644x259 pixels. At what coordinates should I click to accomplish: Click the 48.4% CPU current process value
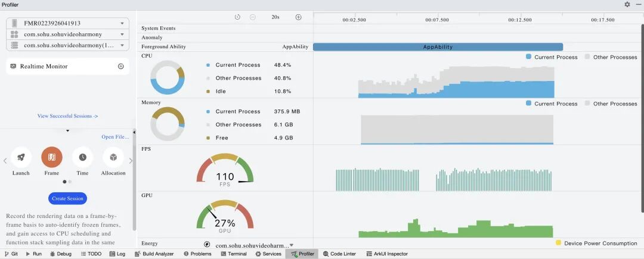click(283, 65)
